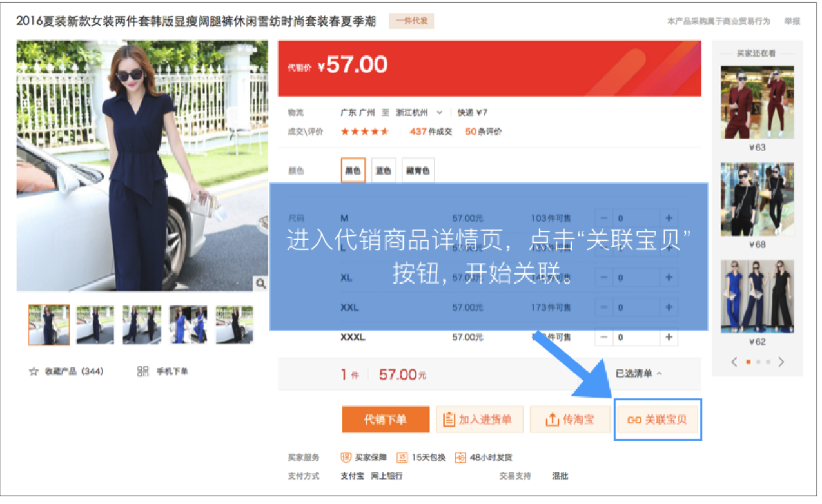Select the 蓝色 color swatch
This screenshot has height=504, width=822.
[x=384, y=170]
